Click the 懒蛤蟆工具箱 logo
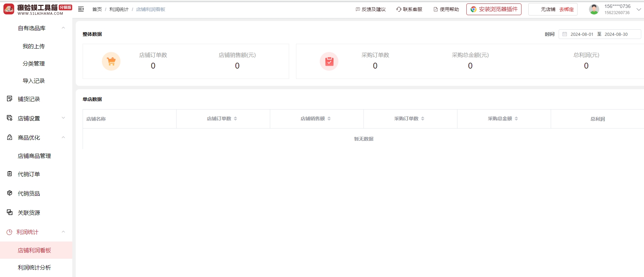644x277 pixels. (x=38, y=9)
